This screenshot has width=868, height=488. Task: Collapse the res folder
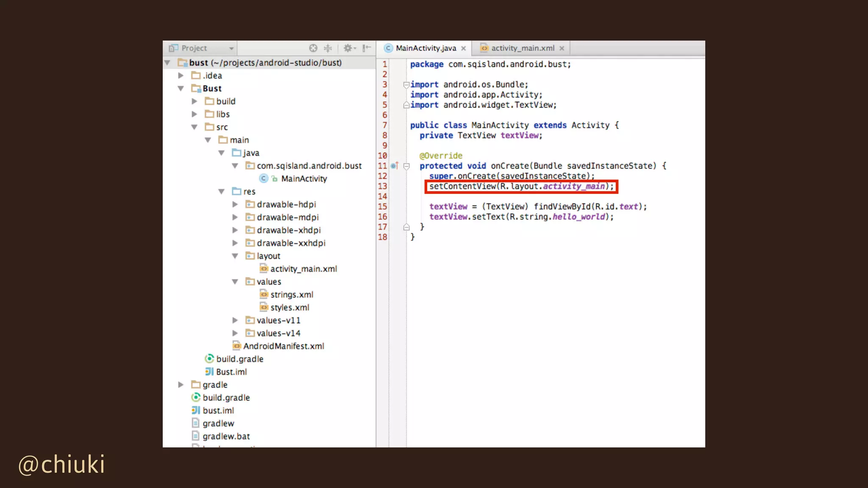pos(221,191)
